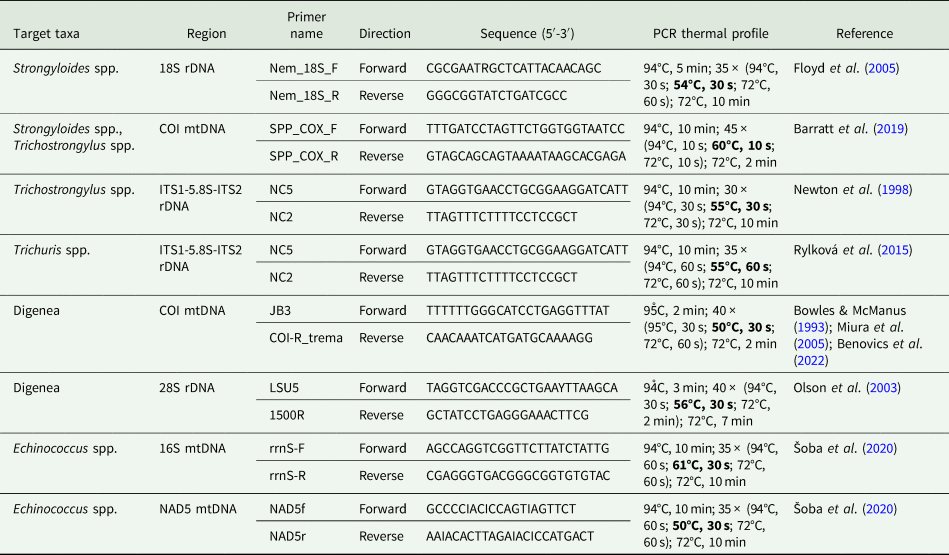
Task: Open the Miura et al. 2005 citation link
Action: click(811, 344)
